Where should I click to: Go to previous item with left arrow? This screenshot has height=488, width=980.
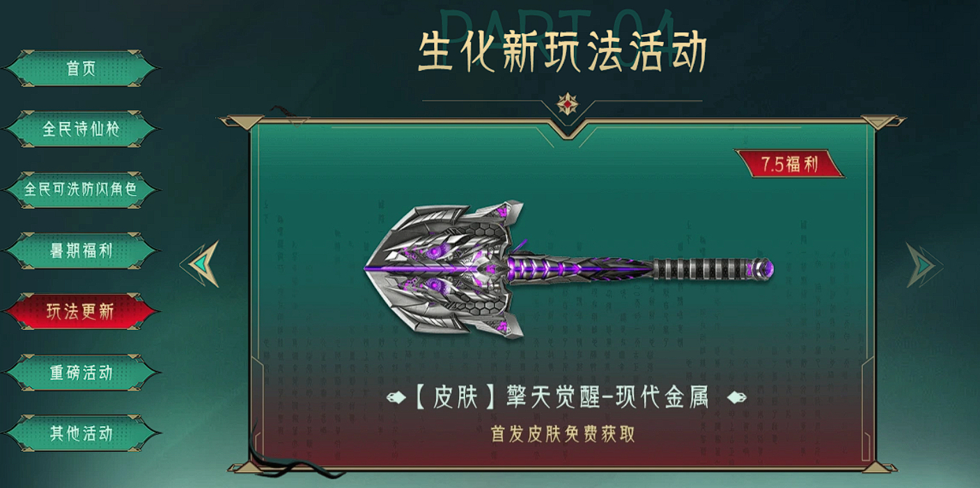[x=201, y=264]
